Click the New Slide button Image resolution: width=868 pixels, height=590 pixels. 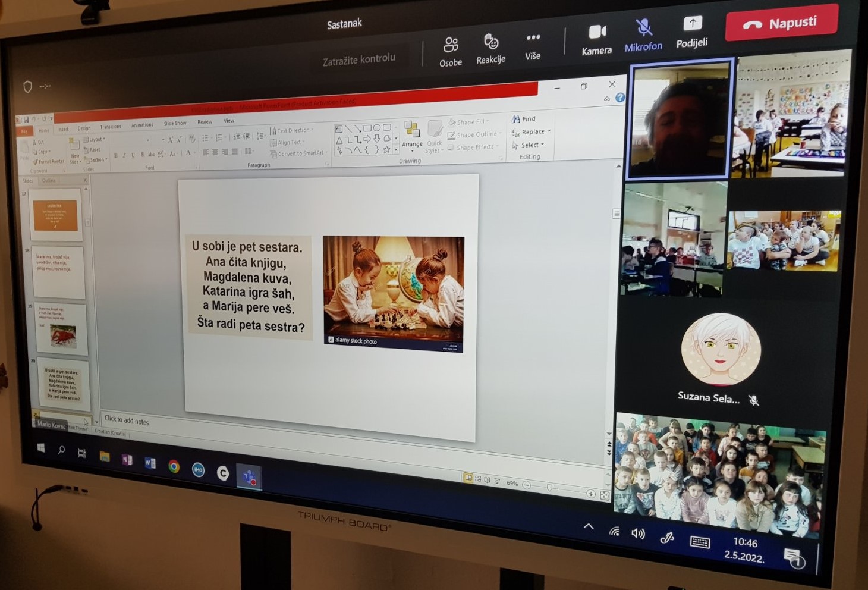click(75, 152)
